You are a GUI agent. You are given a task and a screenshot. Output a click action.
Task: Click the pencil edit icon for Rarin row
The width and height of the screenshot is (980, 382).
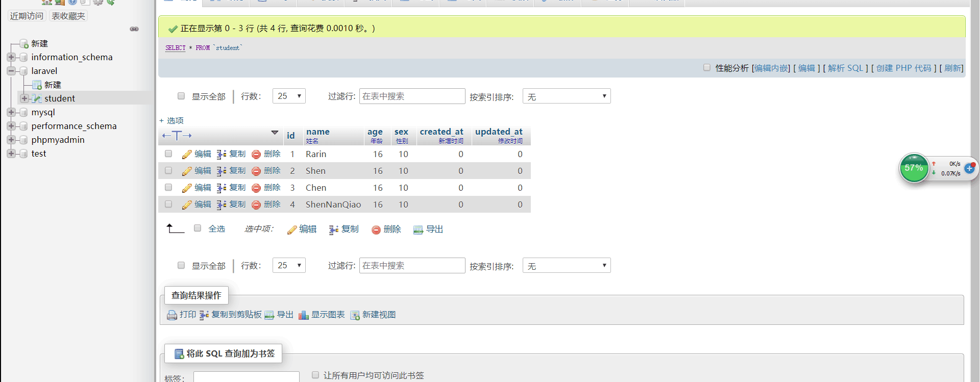click(x=187, y=155)
